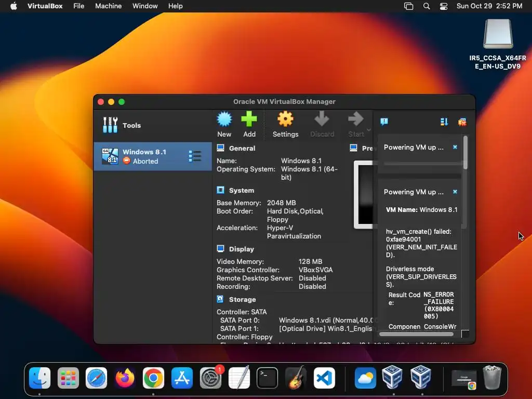Click the date and time in menu bar
The height and width of the screenshot is (399, 532).
tap(489, 6)
